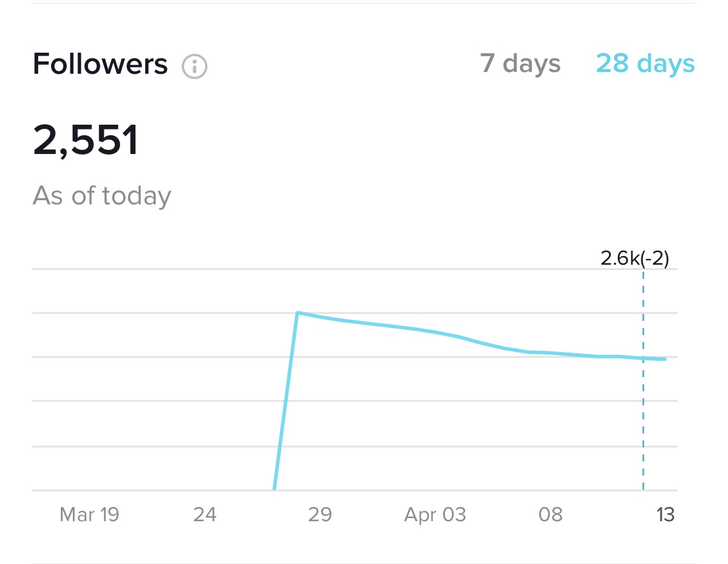Viewport: 728px width, 564px height.
Task: Tap the Mar 19 axis date
Action: 90,514
